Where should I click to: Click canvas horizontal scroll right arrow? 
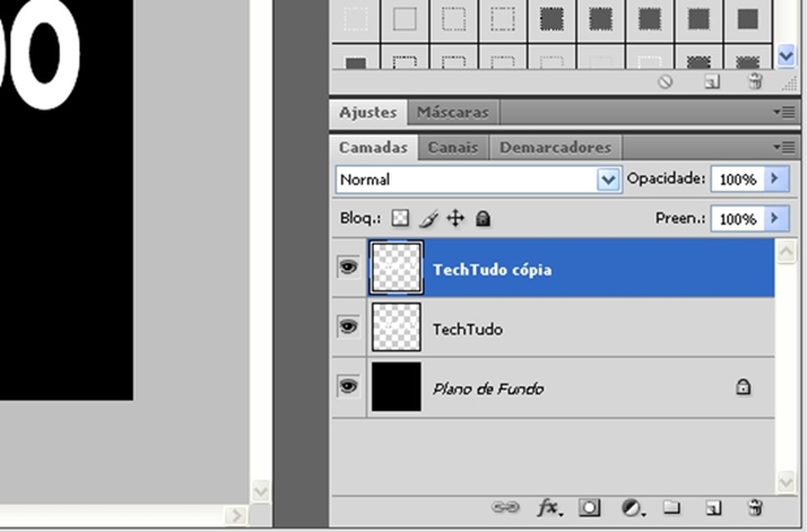point(236,515)
